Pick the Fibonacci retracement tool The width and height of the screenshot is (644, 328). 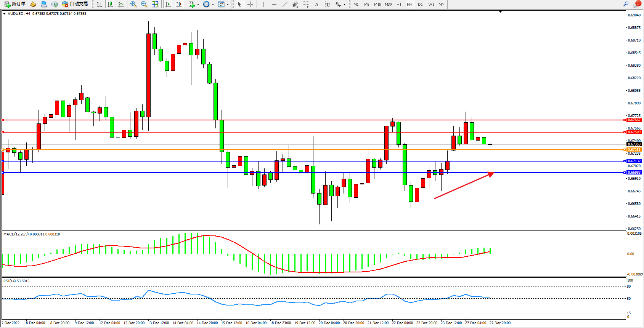click(306, 4)
